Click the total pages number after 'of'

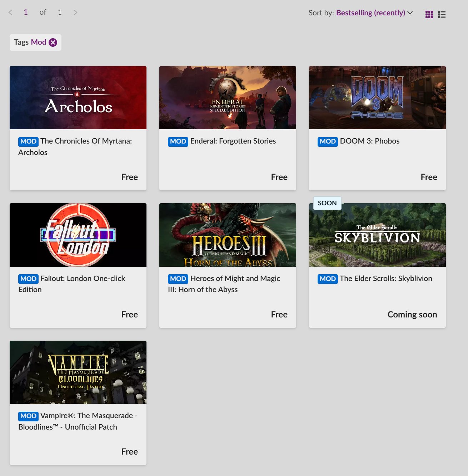click(60, 12)
